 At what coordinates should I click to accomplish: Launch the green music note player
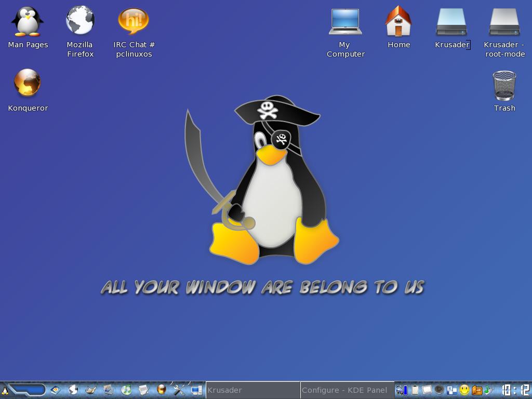pyautogui.click(x=126, y=390)
